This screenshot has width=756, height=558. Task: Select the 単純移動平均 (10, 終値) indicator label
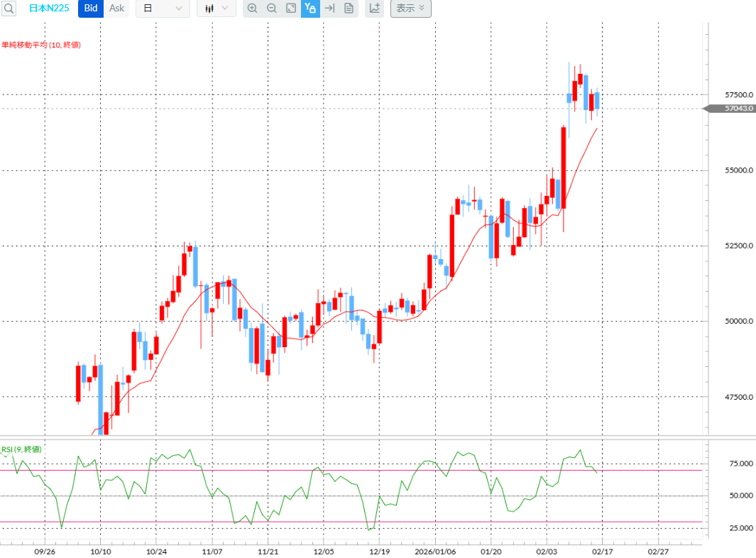tap(41, 45)
